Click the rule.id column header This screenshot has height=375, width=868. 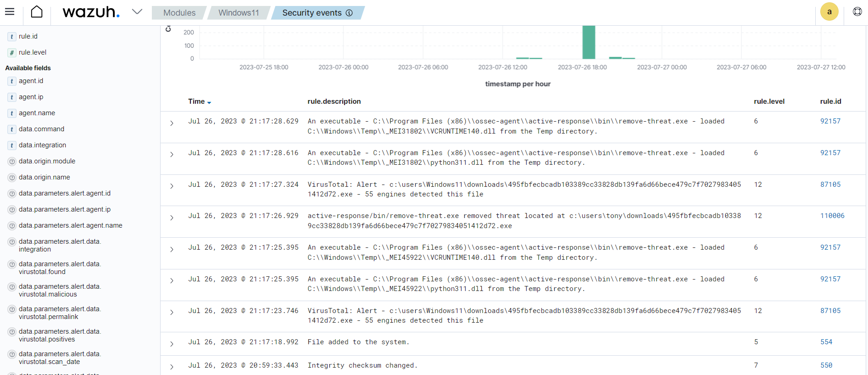830,101
